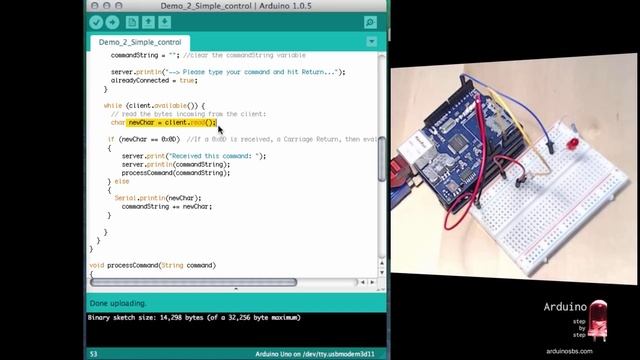Click the vertical scrollbar thumb in editor

pos(382,159)
